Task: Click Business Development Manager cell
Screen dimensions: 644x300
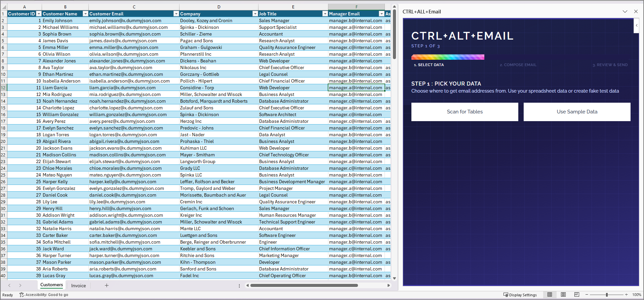Action: [x=293, y=182]
